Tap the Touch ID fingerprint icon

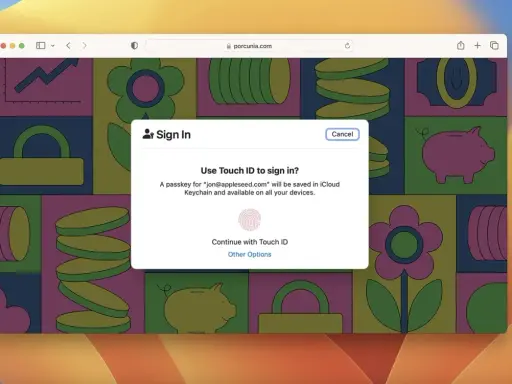249,219
